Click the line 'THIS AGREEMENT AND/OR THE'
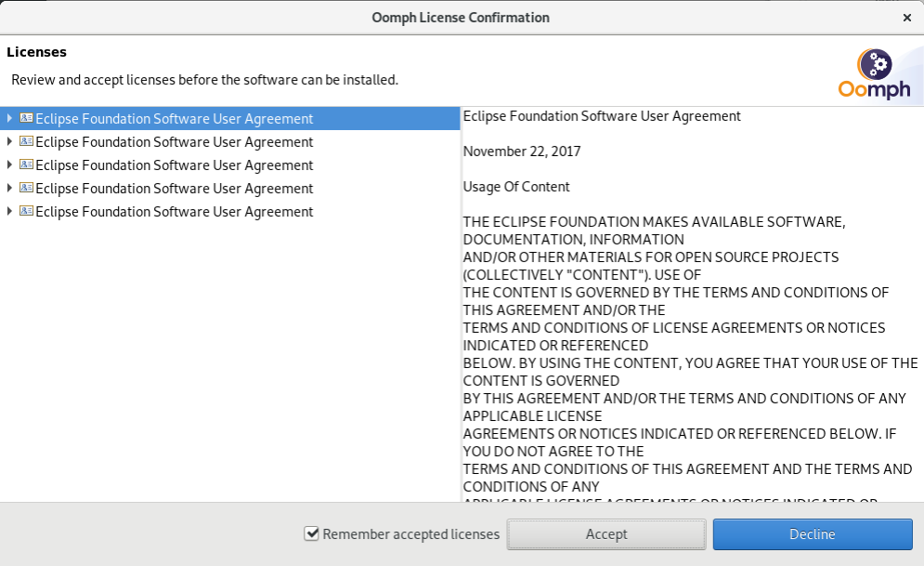This screenshot has height=566, width=924. 564,310
